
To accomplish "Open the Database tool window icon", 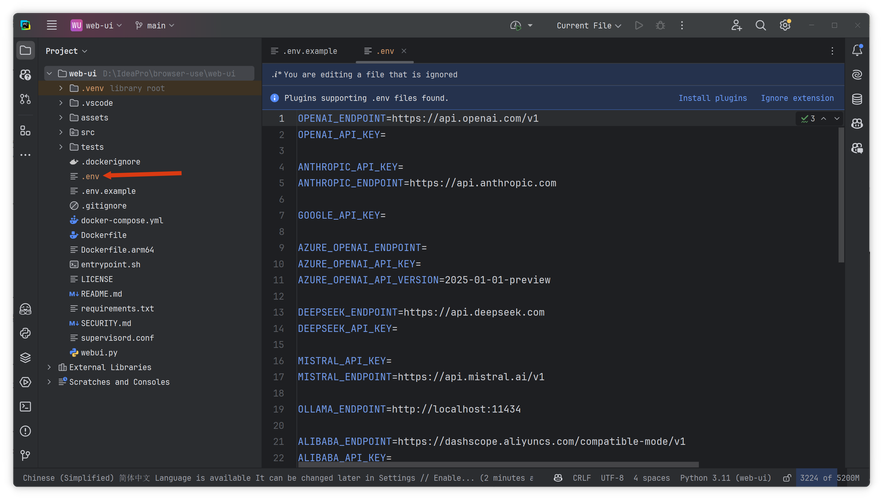I will [x=857, y=99].
